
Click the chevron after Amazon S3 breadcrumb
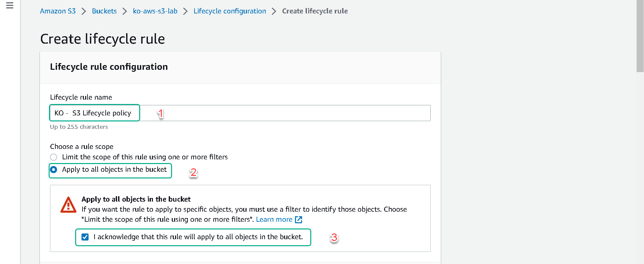[84, 11]
